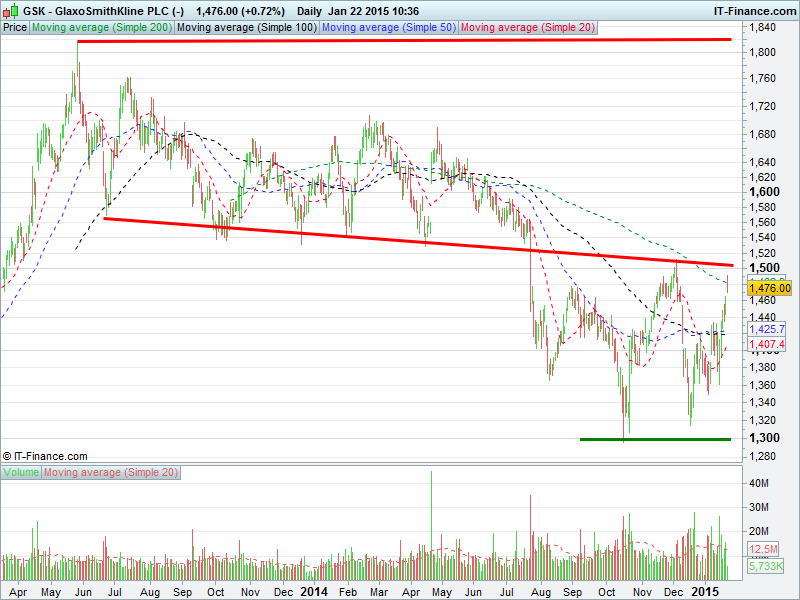This screenshot has width=800, height=600.
Task: Click the 20M volume axis label
Action: 759,531
